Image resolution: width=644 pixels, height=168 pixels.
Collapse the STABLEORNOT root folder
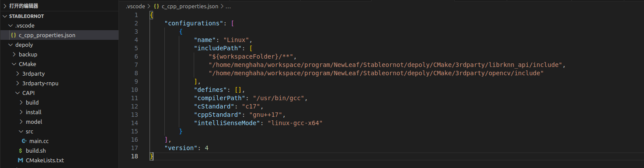[x=5, y=16]
